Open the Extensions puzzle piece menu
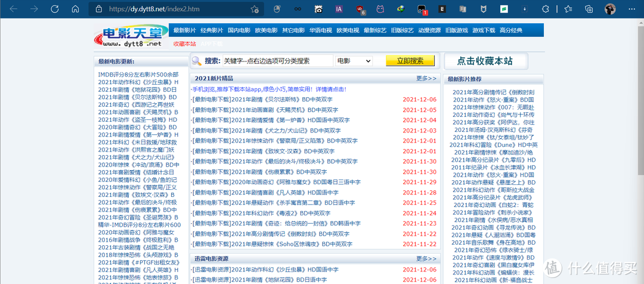644x284 pixels. point(546,8)
